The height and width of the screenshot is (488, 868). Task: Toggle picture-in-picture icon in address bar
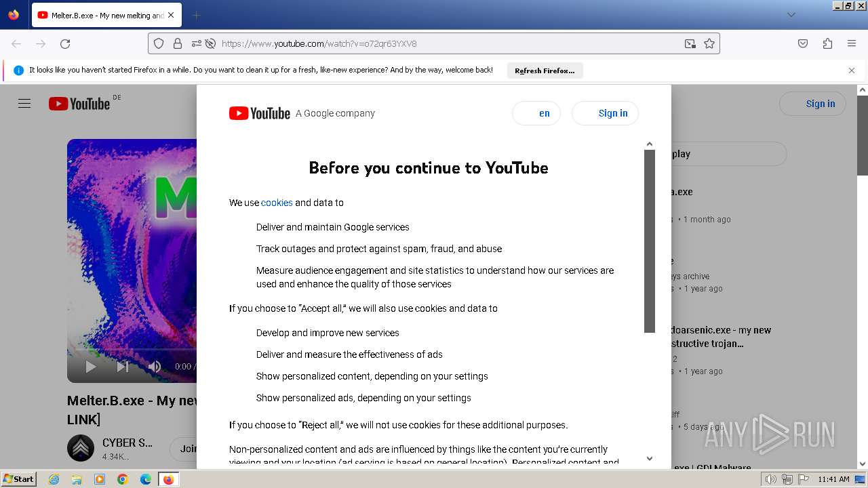point(690,43)
